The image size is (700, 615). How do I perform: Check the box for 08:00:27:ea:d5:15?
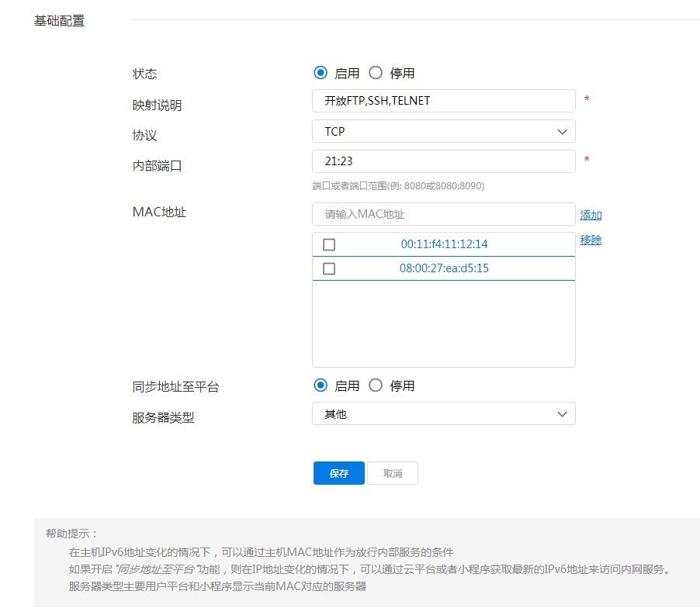click(x=329, y=269)
